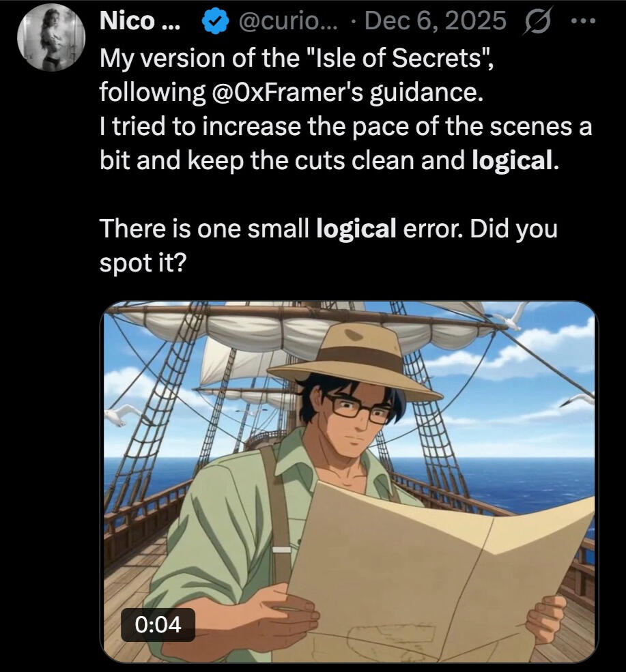Open the three-dot more options menu
This screenshot has width=626, height=672.
coord(584,20)
